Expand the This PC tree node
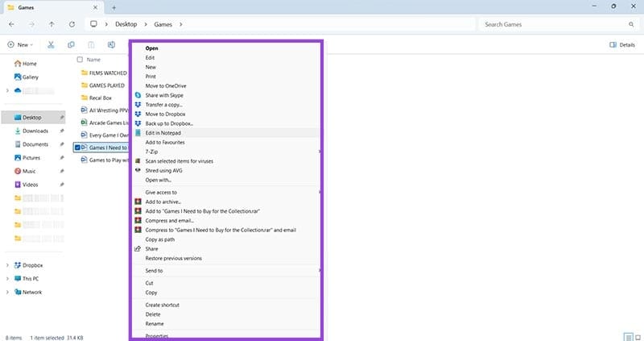This screenshot has height=341, width=644. 7,278
